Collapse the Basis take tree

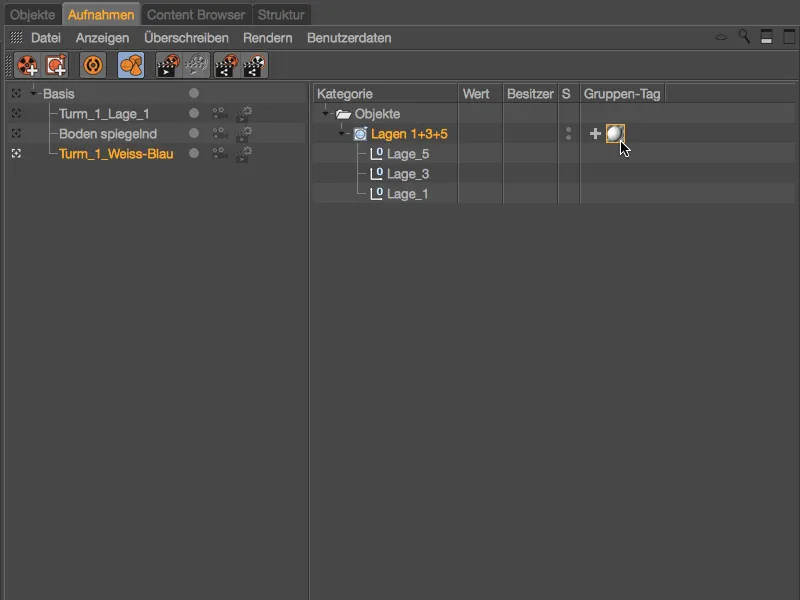[33, 93]
